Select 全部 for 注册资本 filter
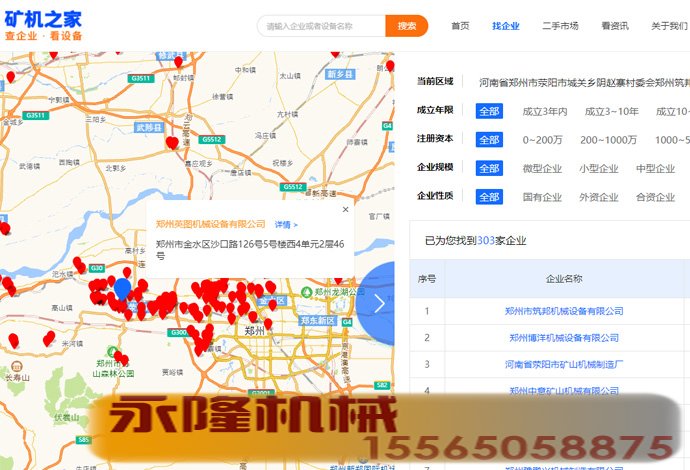The height and width of the screenshot is (470, 690). 489,140
